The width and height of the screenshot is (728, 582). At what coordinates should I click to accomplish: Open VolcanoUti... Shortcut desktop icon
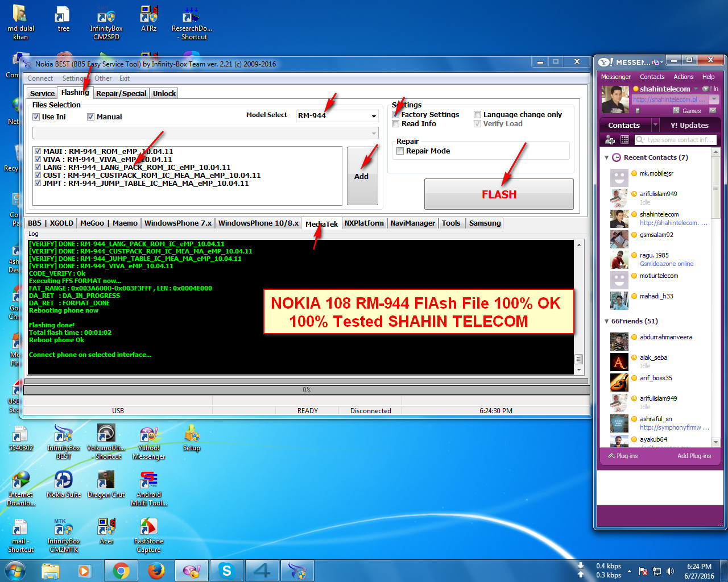(x=106, y=442)
